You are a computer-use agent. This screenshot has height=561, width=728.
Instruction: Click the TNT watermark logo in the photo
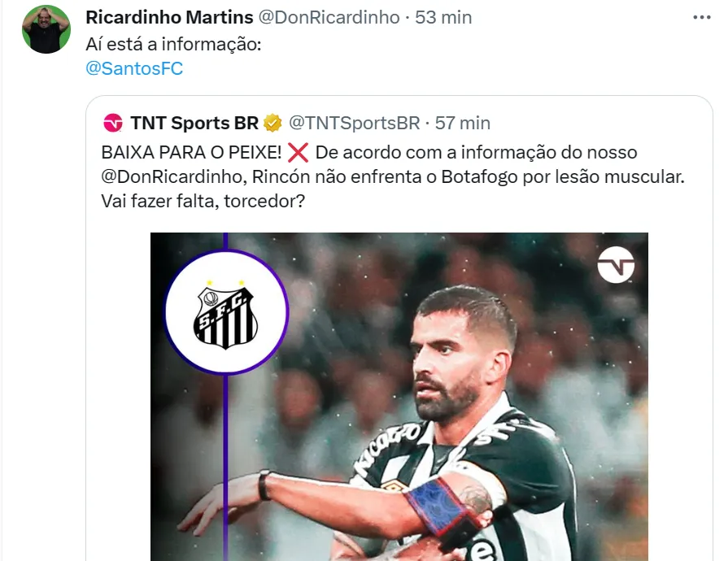click(x=615, y=264)
